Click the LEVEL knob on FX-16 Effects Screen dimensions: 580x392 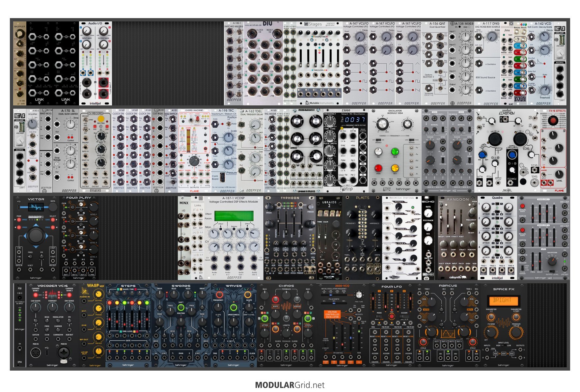pyautogui.click(x=559, y=175)
